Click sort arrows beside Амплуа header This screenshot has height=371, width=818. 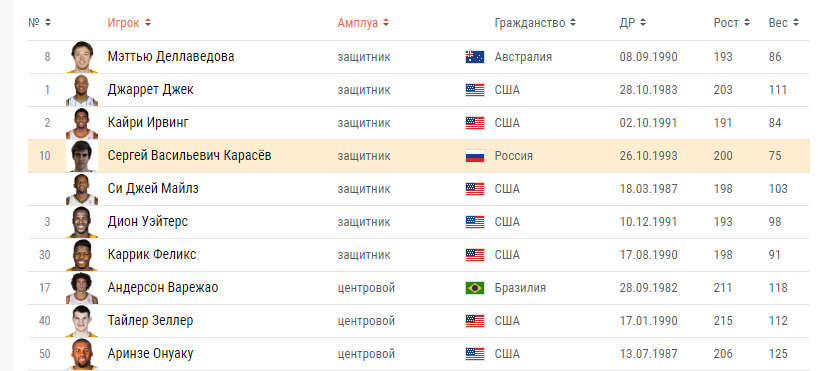[x=386, y=23]
